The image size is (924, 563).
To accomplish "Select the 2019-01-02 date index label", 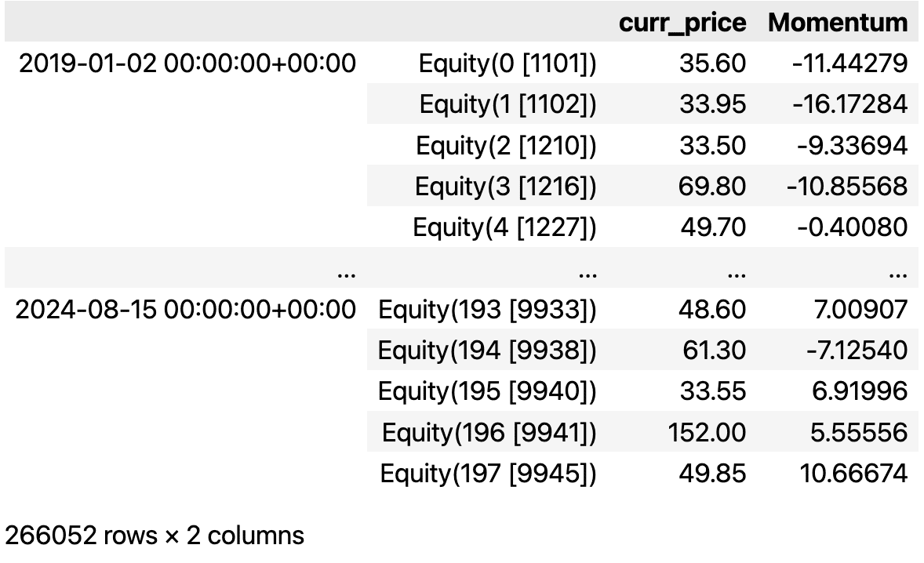I will click(187, 63).
